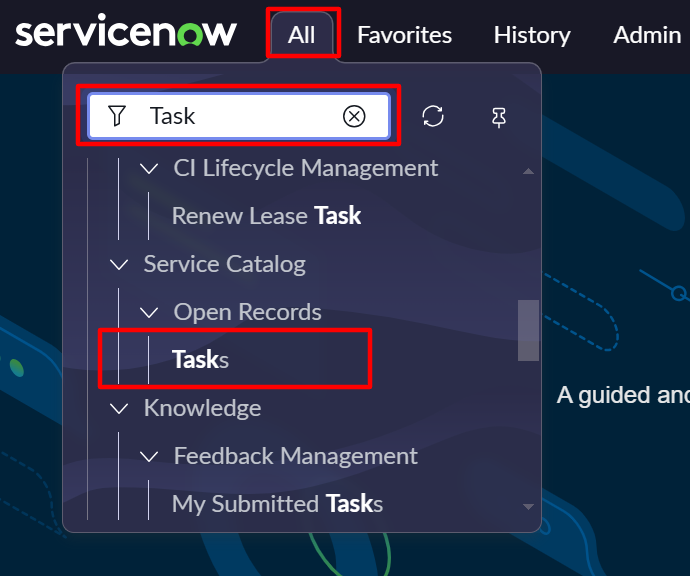Focus the Task filter input field

pyautogui.click(x=239, y=116)
